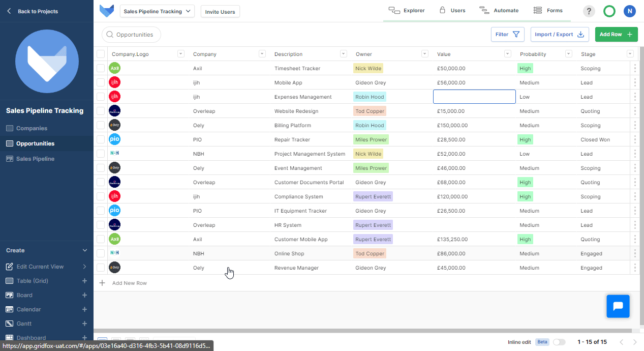Viewport: 644px width, 351px height.
Task: Collapse the Create section chevron
Action: coord(85,250)
